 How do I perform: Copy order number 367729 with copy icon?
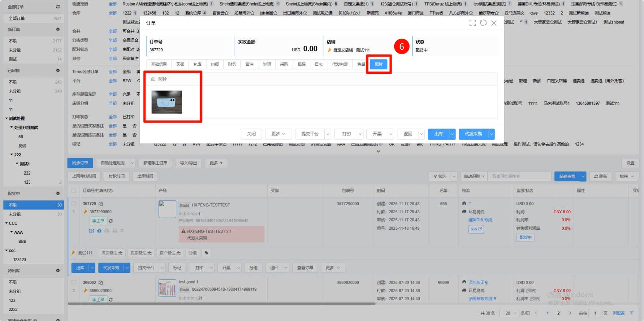pyautogui.click(x=101, y=204)
